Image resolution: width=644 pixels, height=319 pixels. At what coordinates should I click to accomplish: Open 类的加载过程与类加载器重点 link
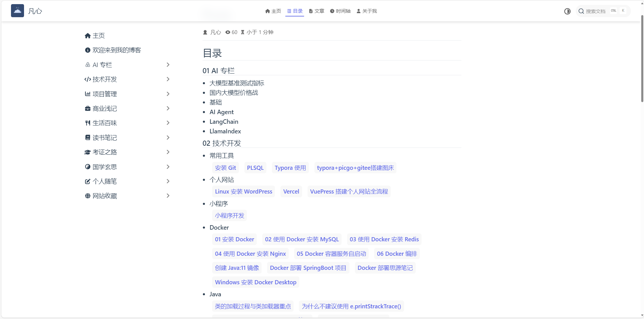coord(253,306)
